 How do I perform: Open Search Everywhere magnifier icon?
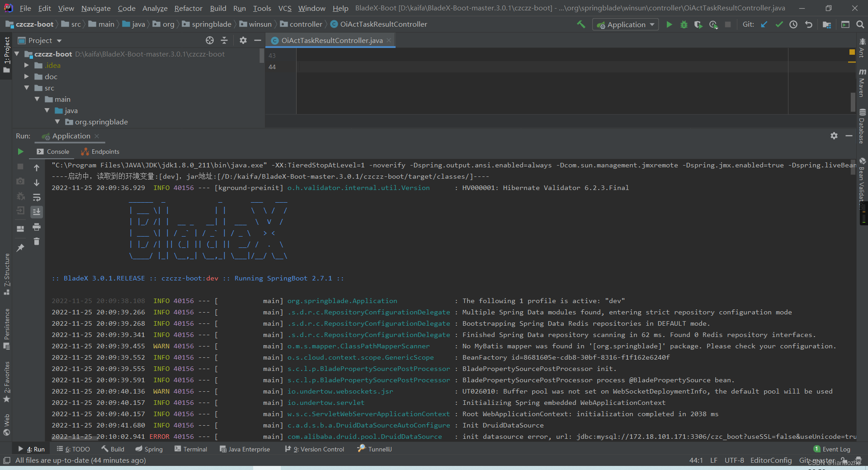[x=860, y=24]
